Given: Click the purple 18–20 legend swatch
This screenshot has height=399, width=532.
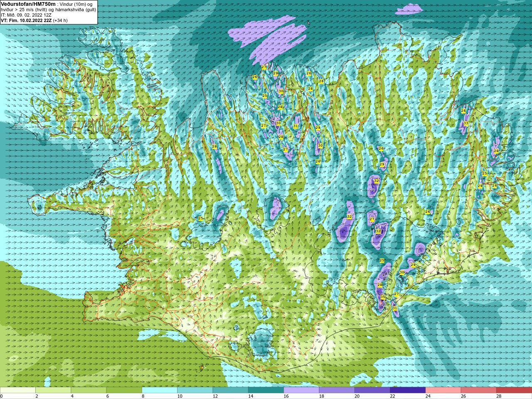Looking at the screenshot, I should [x=337, y=390].
